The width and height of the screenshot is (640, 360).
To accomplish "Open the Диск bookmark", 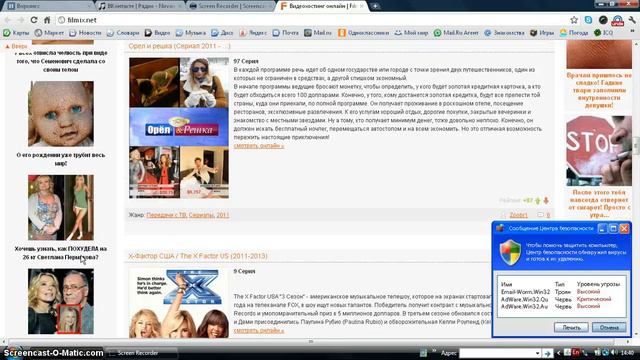I will point(222,33).
